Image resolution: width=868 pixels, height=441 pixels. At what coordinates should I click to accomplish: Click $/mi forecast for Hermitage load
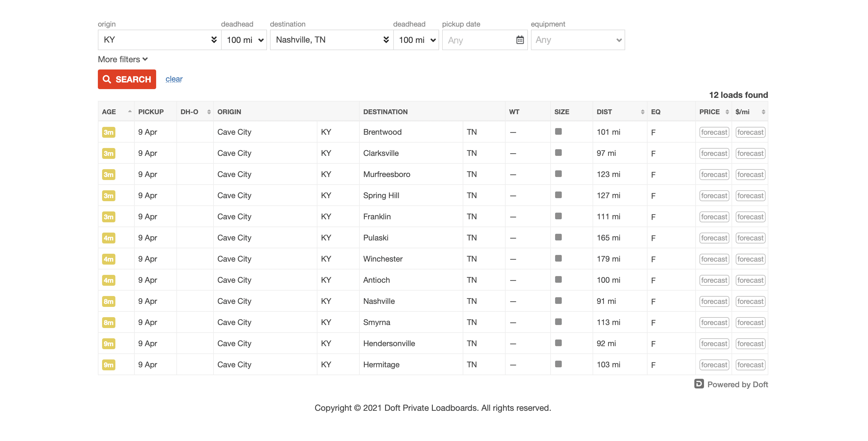pos(750,365)
